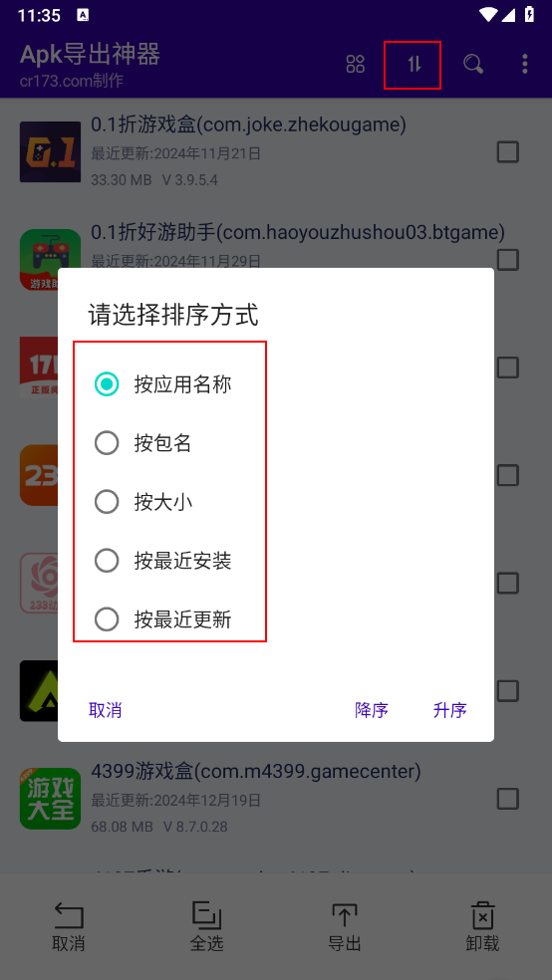Open the three-dot overflow menu

point(524,64)
